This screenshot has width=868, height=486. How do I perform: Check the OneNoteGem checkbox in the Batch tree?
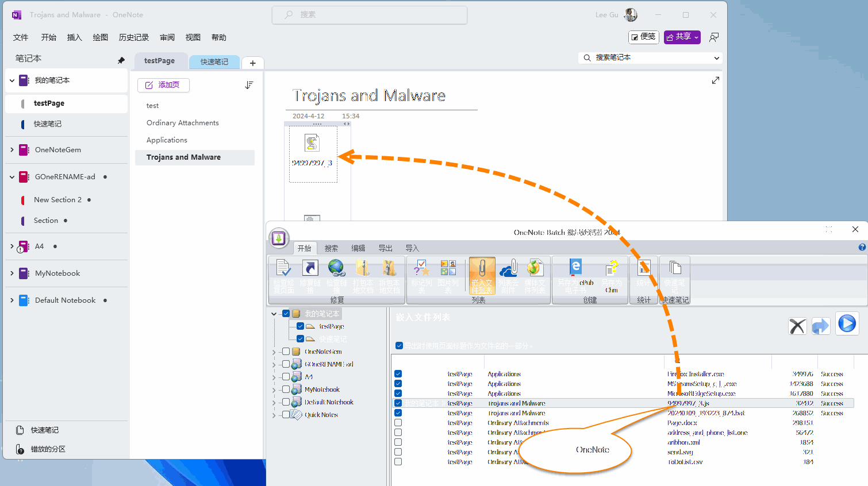pos(286,352)
